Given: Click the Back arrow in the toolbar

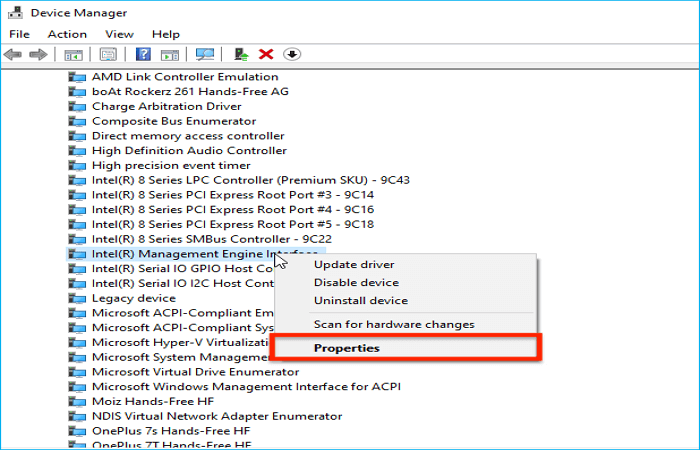Looking at the screenshot, I should [14, 54].
